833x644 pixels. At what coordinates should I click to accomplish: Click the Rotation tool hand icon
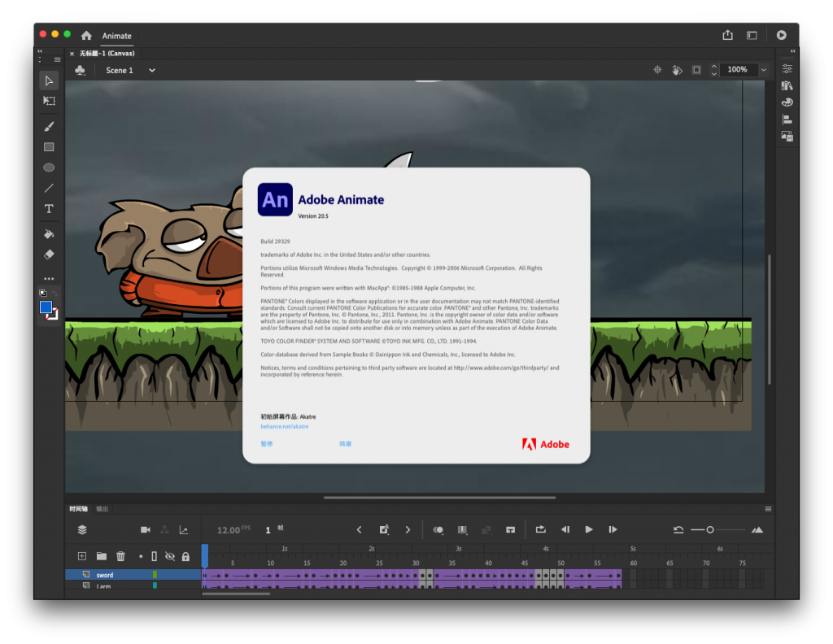point(677,70)
